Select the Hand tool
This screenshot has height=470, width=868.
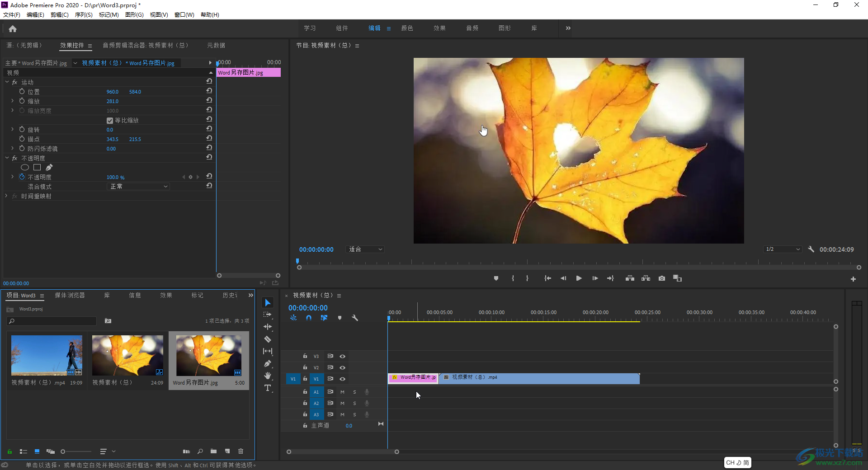(268, 376)
